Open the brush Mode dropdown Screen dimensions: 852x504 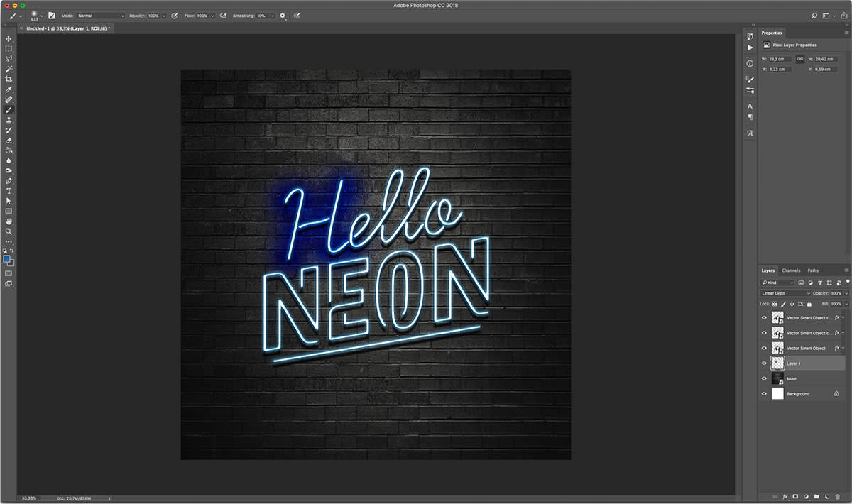tap(100, 15)
